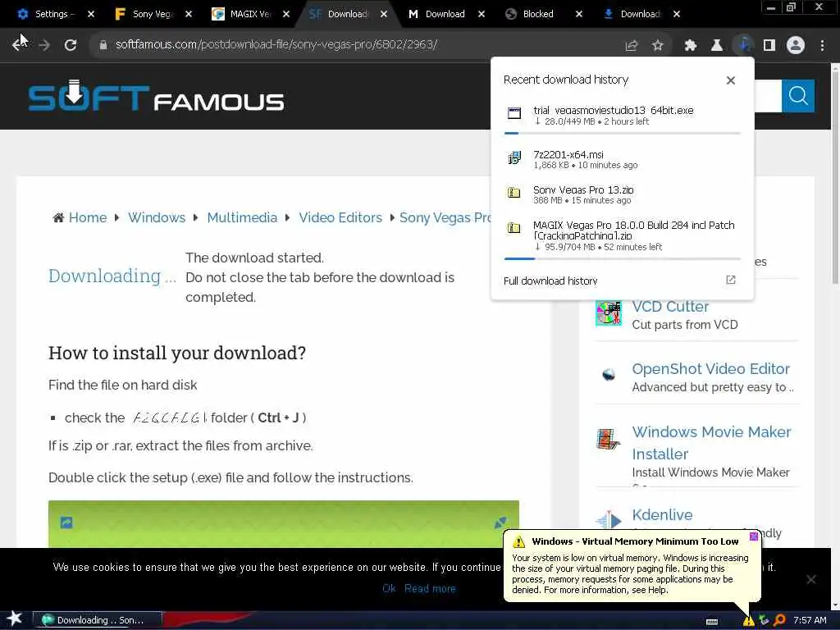Click the SoftFamous logo
The image size is (840, 630).
pos(156,96)
